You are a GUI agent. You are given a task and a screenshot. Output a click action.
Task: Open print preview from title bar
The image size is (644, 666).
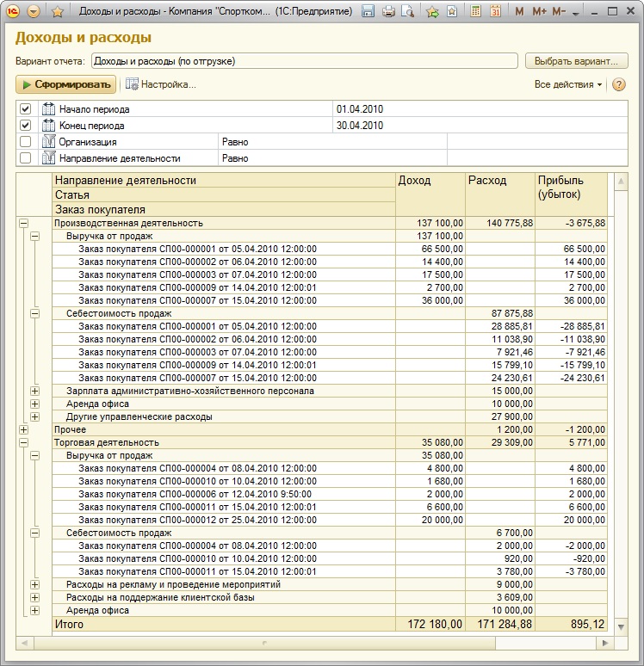click(x=407, y=12)
